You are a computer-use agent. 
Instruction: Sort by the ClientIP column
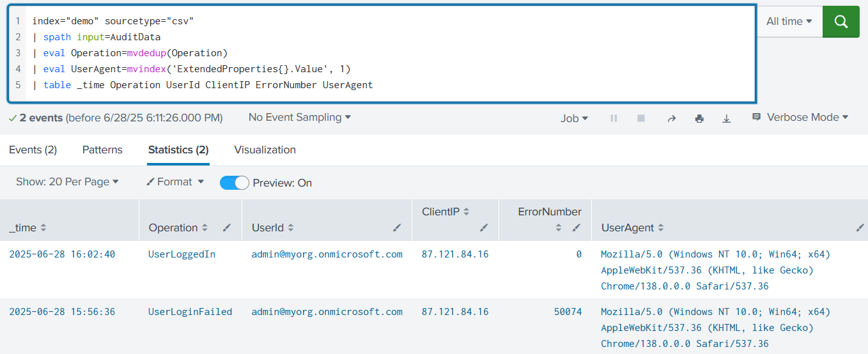tap(446, 212)
